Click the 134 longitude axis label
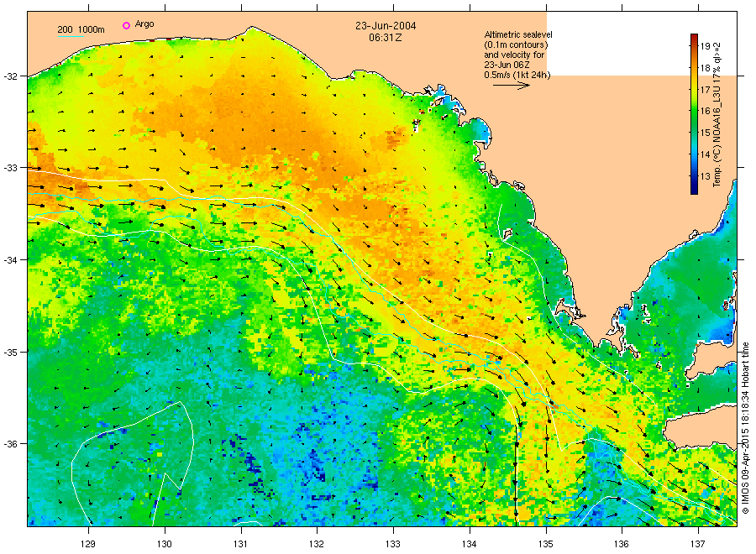The image size is (756, 554). [x=469, y=545]
